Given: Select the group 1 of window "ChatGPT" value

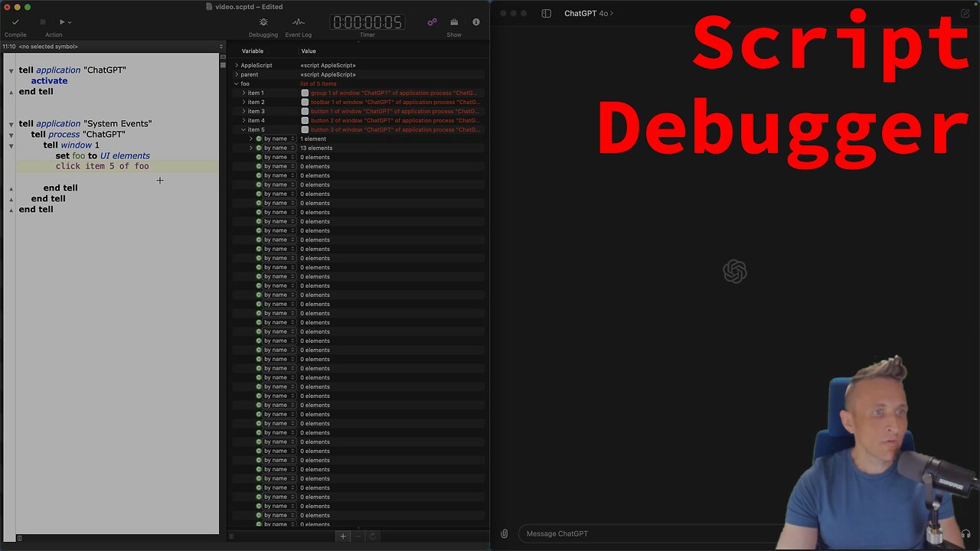Looking at the screenshot, I should click(395, 93).
